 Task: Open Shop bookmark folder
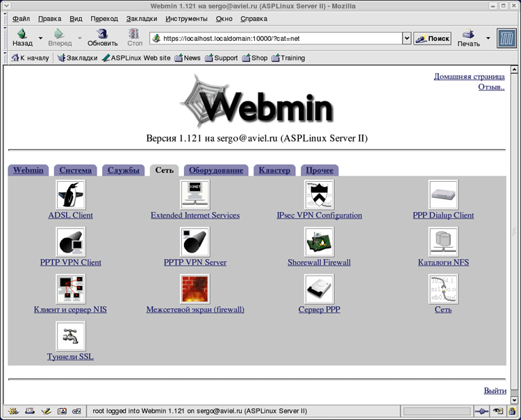(x=255, y=58)
